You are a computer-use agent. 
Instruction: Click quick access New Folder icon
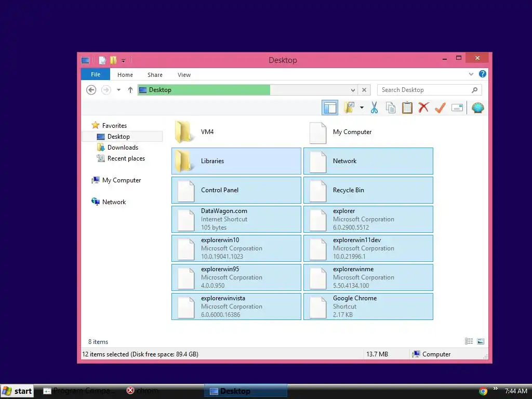tap(113, 60)
